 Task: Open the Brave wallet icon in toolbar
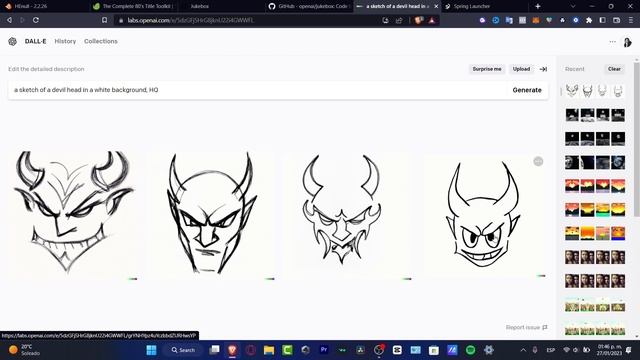click(616, 20)
